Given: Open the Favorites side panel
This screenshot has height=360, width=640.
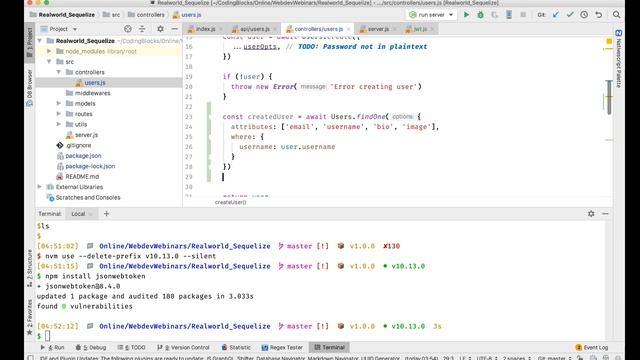Looking at the screenshot, I should click(x=30, y=318).
